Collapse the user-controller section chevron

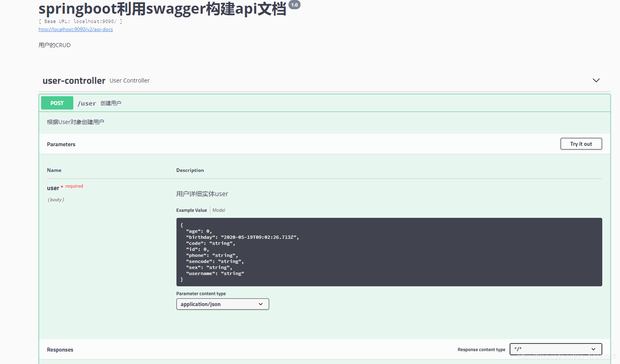click(596, 81)
